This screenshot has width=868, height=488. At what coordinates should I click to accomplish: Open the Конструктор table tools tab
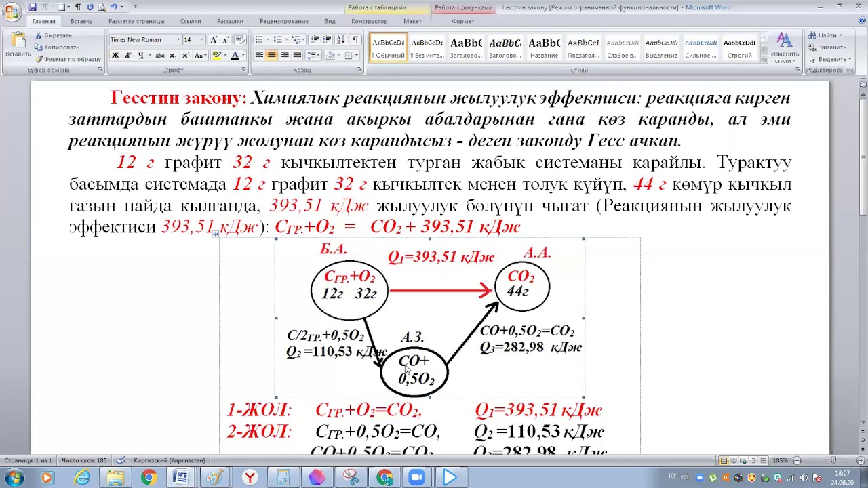(x=370, y=21)
